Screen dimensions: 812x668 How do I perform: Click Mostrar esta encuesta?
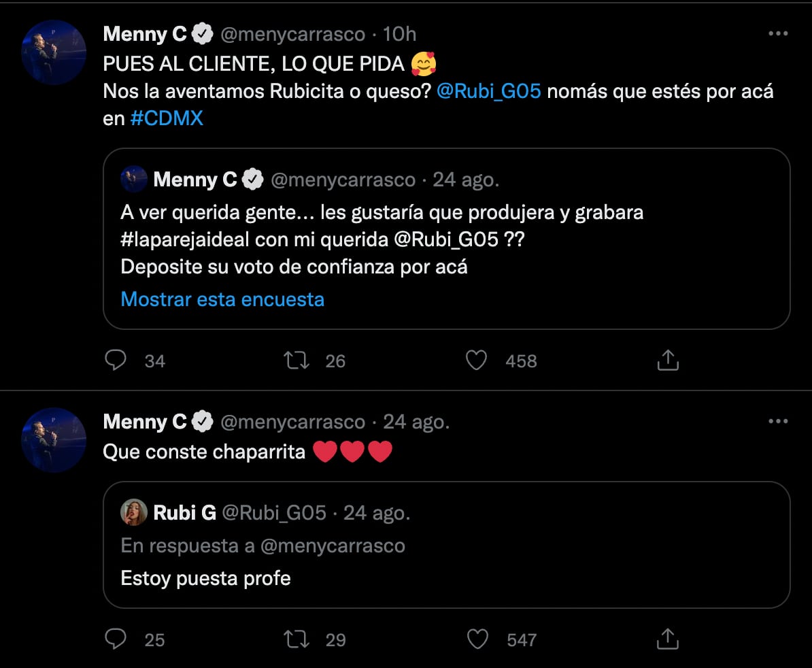tap(222, 299)
